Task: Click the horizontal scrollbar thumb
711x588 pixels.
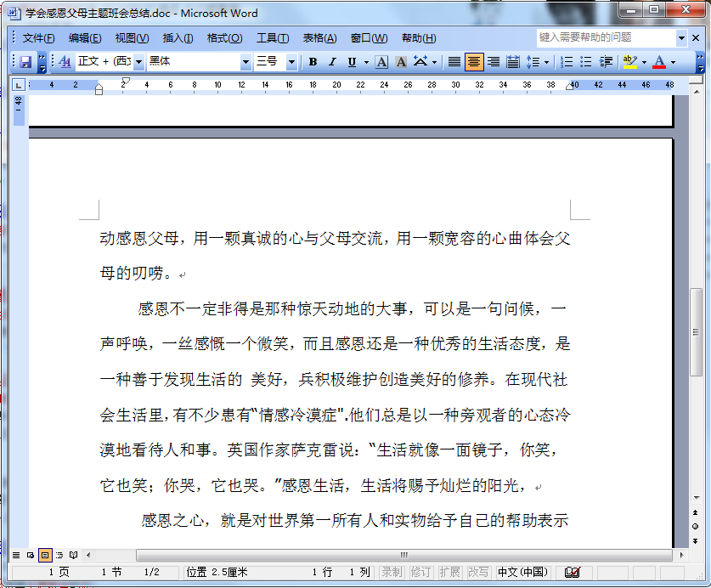Action: click(x=404, y=555)
